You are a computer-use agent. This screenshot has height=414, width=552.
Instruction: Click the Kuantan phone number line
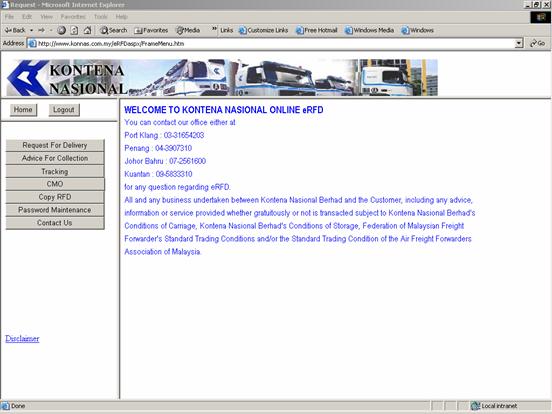click(158, 174)
